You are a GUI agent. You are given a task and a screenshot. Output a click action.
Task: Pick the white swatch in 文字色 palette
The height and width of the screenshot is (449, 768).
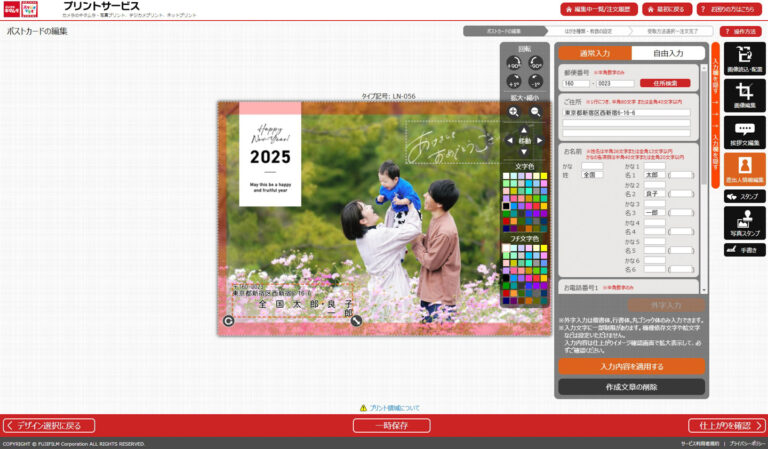coord(507,175)
